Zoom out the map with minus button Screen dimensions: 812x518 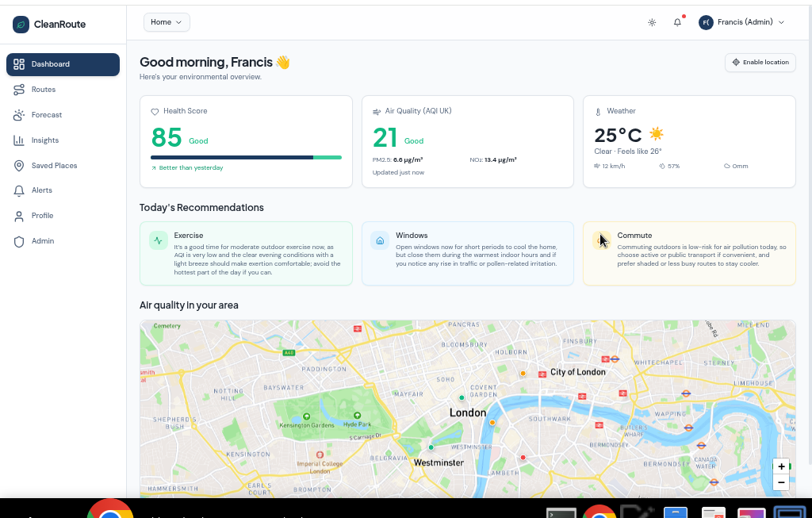781,482
